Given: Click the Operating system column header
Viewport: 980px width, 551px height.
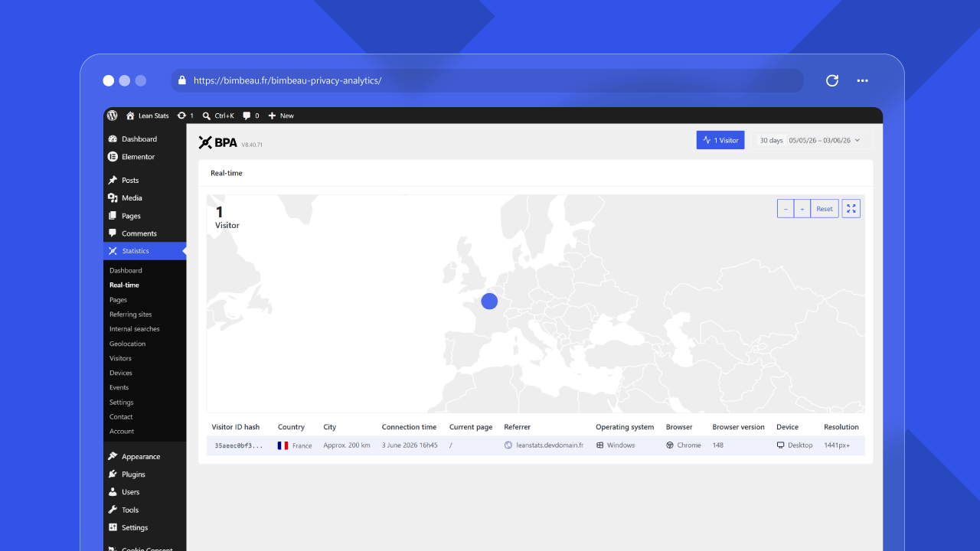Looking at the screenshot, I should (625, 427).
